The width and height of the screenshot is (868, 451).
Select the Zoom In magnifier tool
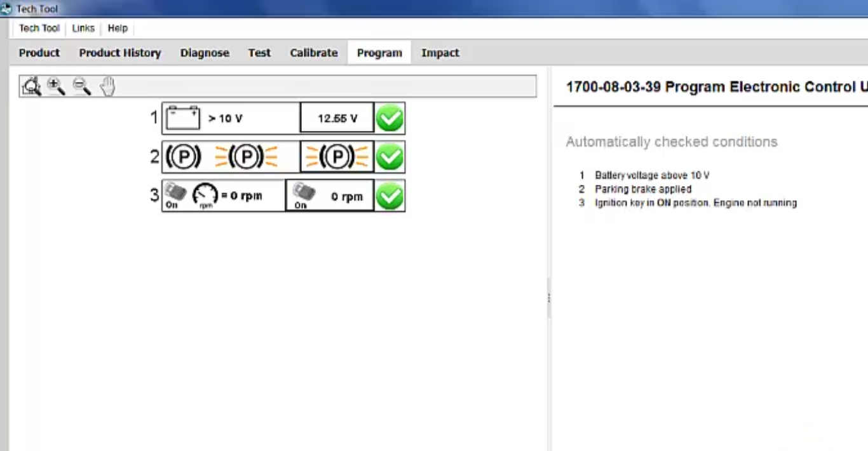pos(56,86)
